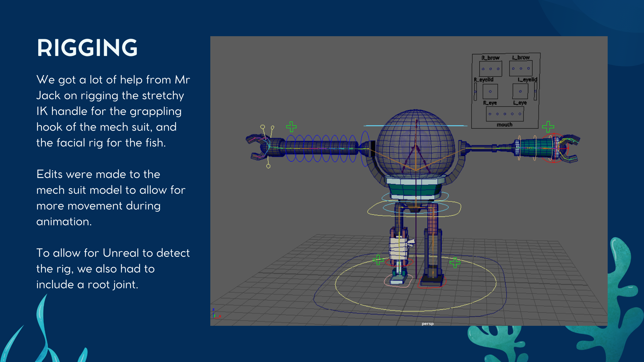Click the R_eye control box
The image size is (644, 362).
click(x=490, y=91)
